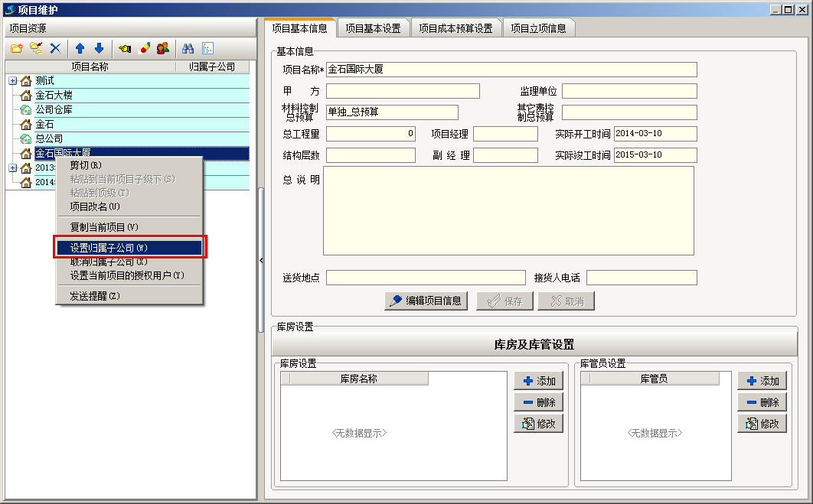Click the binoculars search icon
Image resolution: width=813 pixels, height=504 pixels.
(x=188, y=47)
